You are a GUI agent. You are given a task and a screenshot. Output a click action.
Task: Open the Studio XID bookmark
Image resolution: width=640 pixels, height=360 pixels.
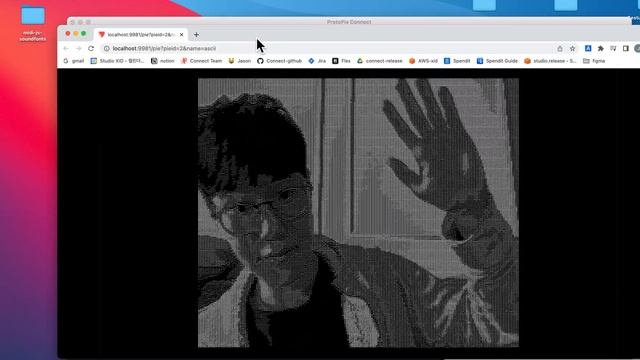pos(118,61)
